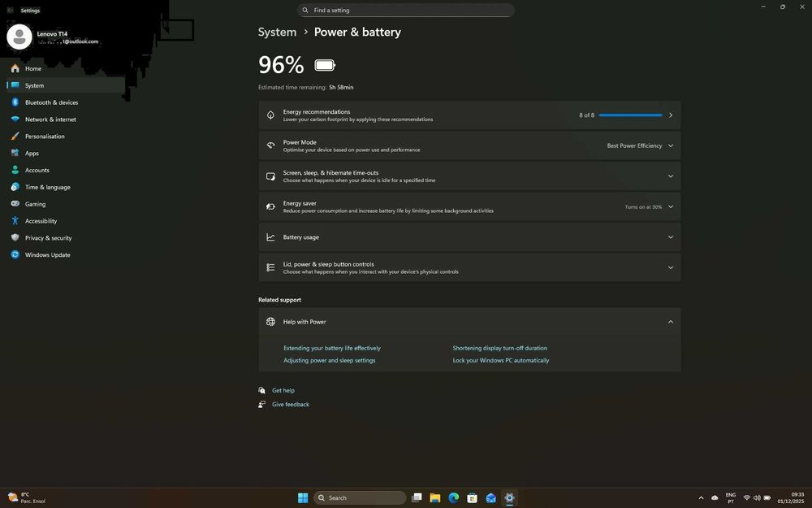Click the ENG PT language indicator
This screenshot has width=812, height=508.
tap(731, 498)
